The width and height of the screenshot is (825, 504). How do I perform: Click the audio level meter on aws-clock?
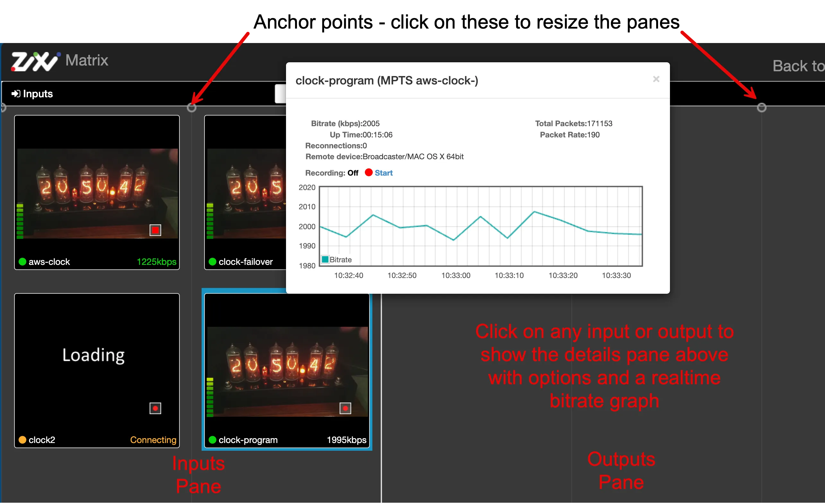point(20,221)
